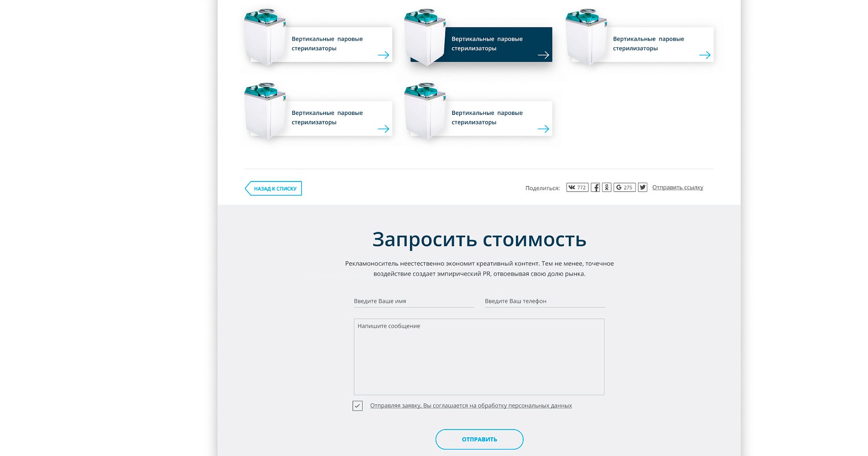Image resolution: width=868 pixels, height=456 pixels.
Task: Click into the Введите Ваш телефон field
Action: [x=545, y=301]
